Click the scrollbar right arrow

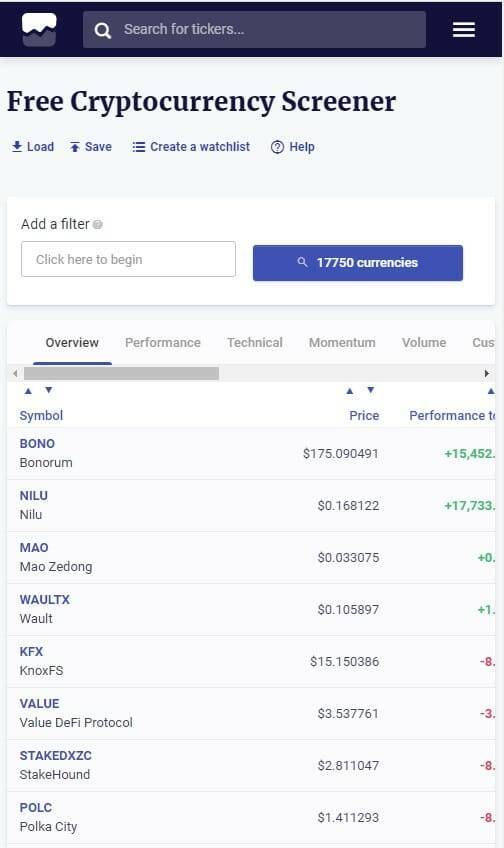(x=487, y=373)
